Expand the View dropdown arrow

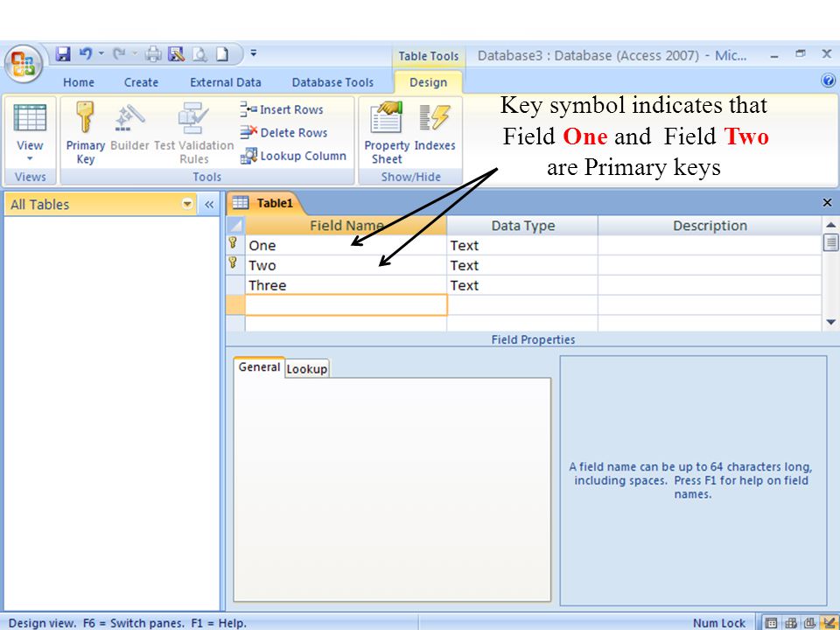[30, 158]
